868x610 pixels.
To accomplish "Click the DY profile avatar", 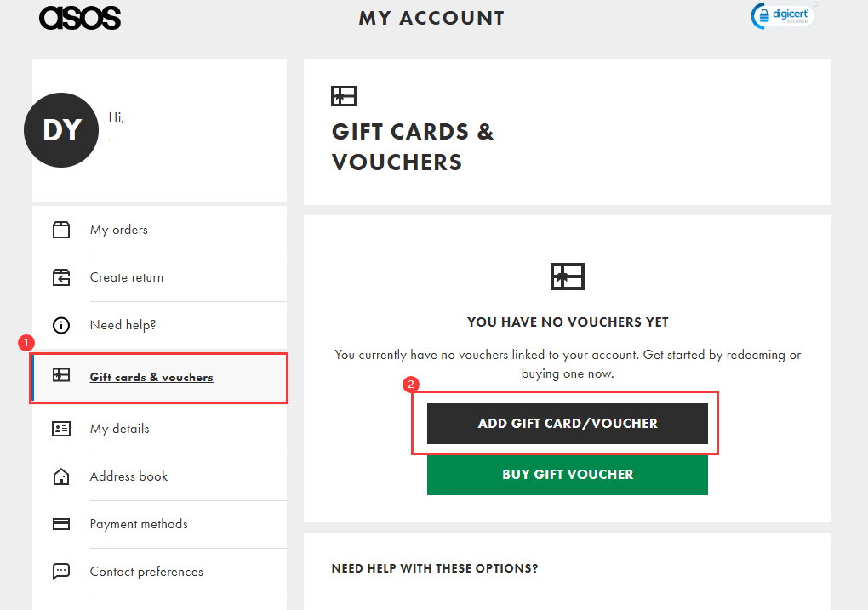I will pyautogui.click(x=62, y=129).
